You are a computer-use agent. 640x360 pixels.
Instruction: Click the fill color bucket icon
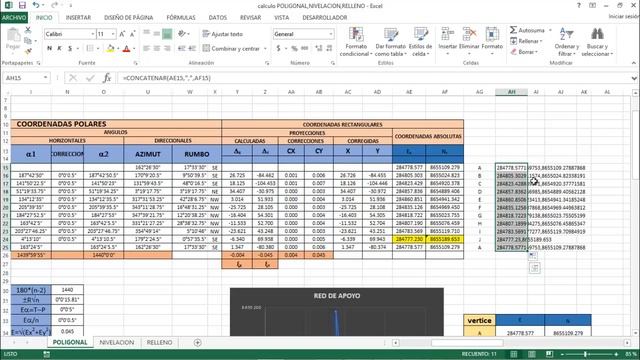110,49
